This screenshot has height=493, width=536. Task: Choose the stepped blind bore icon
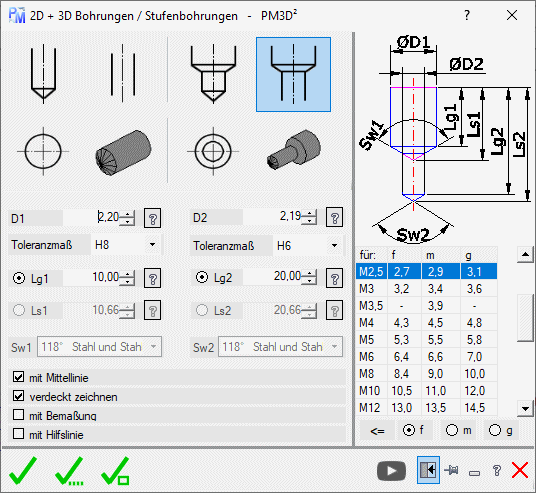pyautogui.click(x=213, y=74)
